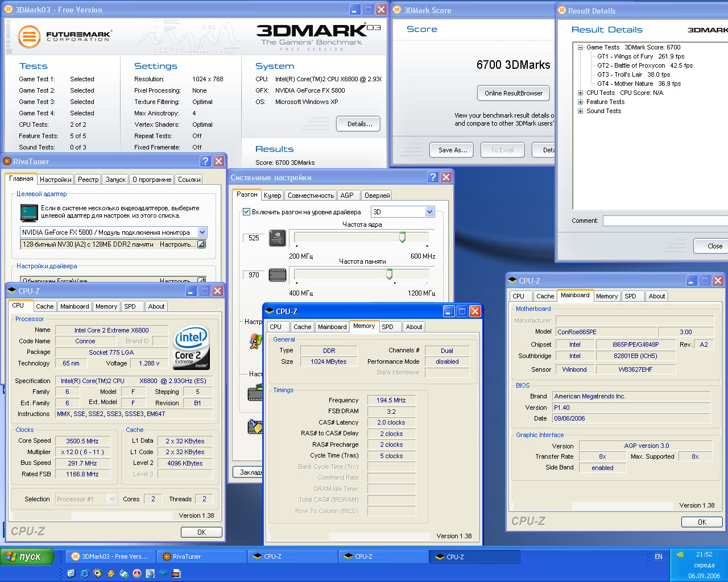Screen dimensions: 728x582
Task: Click the Details... button in 3DMark03
Action: 359,124
